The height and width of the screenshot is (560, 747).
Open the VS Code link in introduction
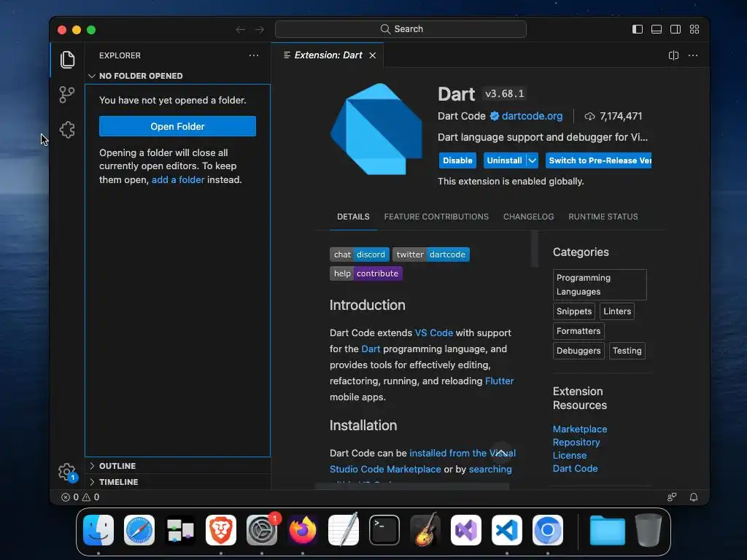coord(434,332)
